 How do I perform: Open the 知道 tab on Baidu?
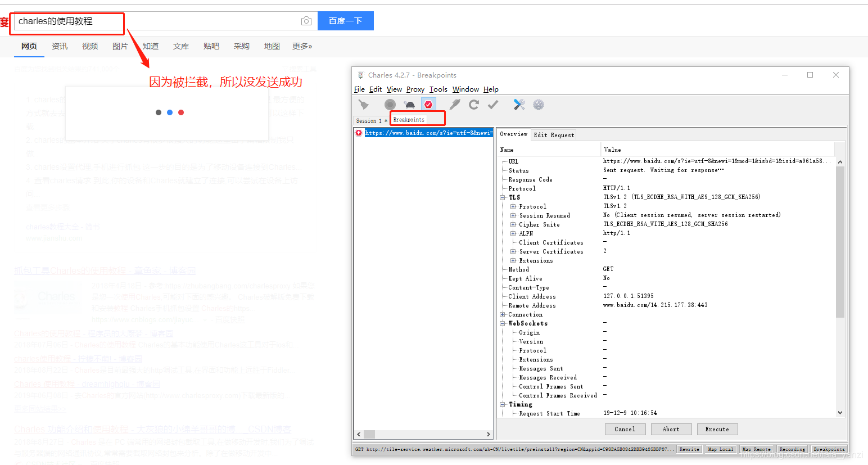click(151, 46)
